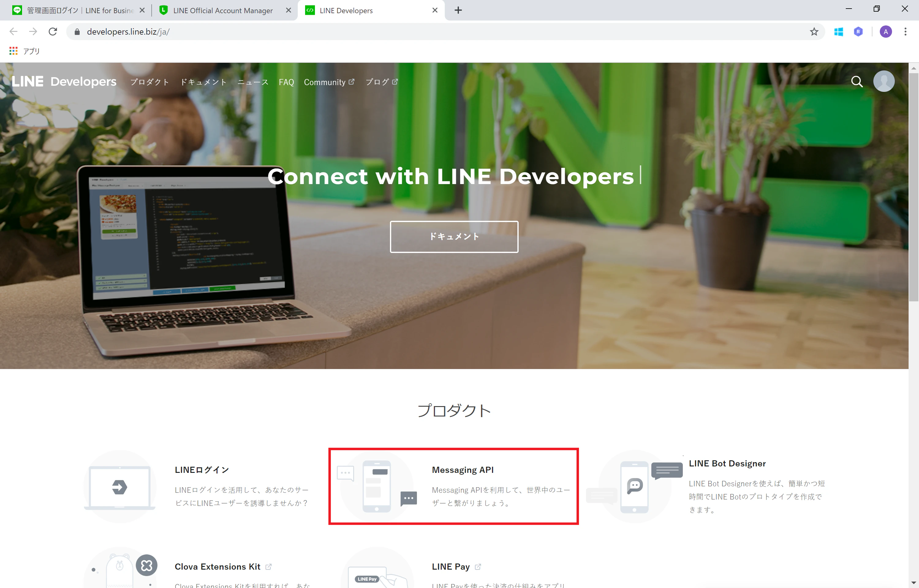Click the LINEログイン description text
The height and width of the screenshot is (588, 919).
(242, 496)
